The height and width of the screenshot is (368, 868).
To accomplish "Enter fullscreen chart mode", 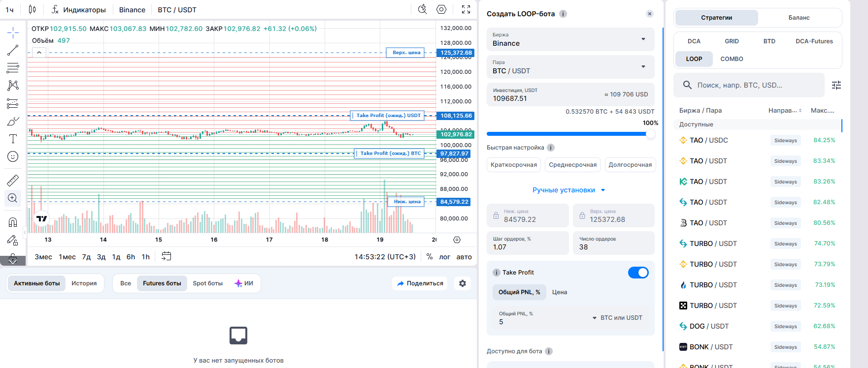I will (466, 9).
